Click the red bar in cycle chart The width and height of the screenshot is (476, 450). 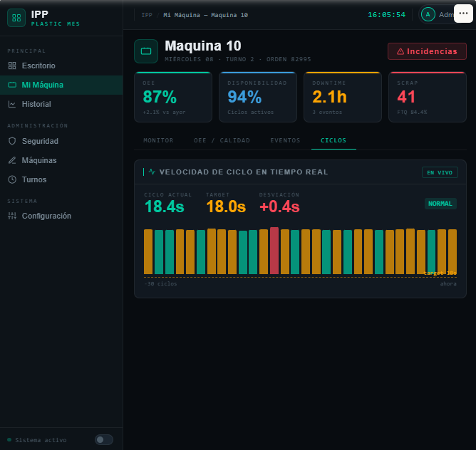(274, 251)
